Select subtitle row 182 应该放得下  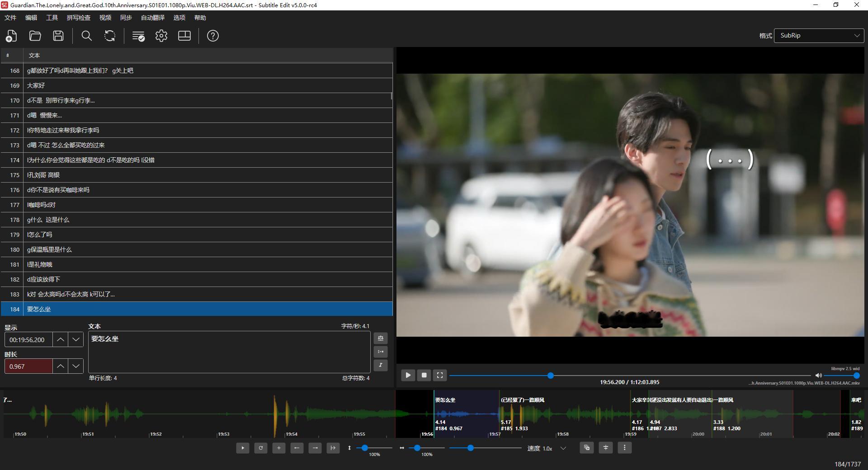[197, 279]
